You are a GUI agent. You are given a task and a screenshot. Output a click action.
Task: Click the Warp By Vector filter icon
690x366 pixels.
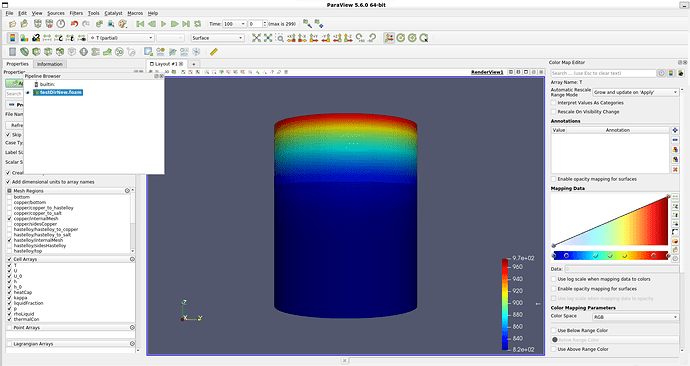[x=107, y=52]
